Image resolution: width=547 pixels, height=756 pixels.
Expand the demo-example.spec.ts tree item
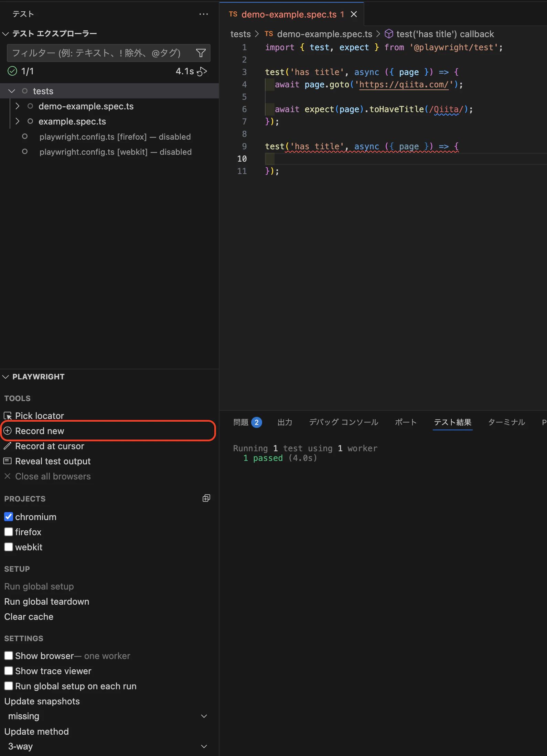(17, 106)
